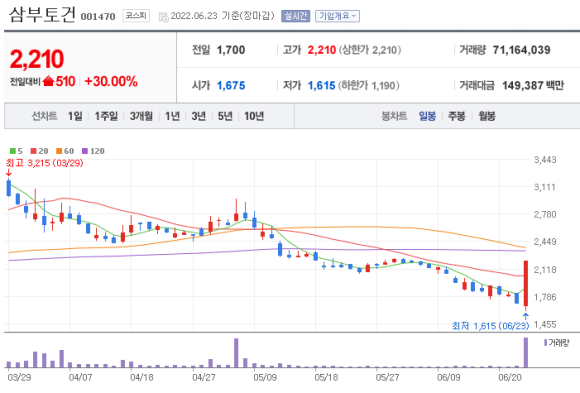Click the 실시간 realtime button
This screenshot has height=393, width=580.
(x=295, y=16)
